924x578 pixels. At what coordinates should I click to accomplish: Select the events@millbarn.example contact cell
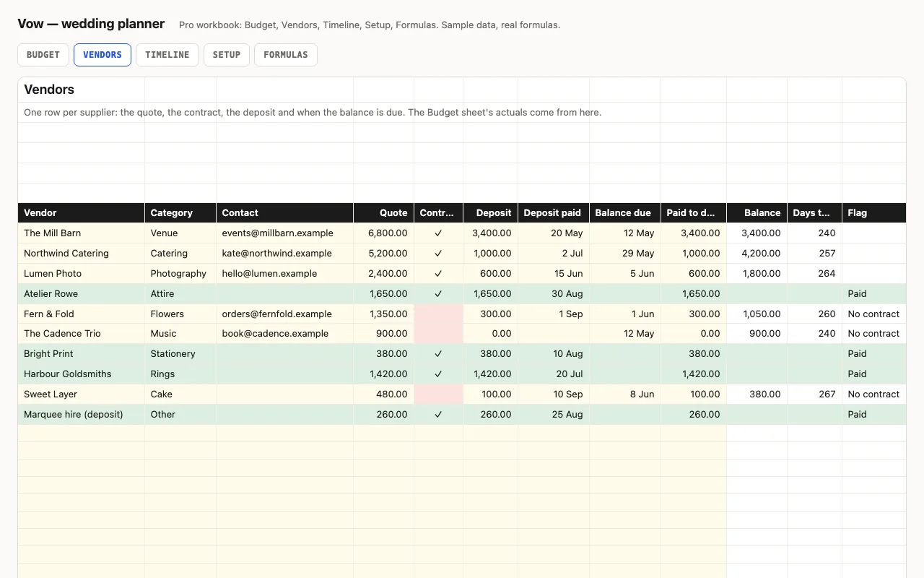(284, 233)
